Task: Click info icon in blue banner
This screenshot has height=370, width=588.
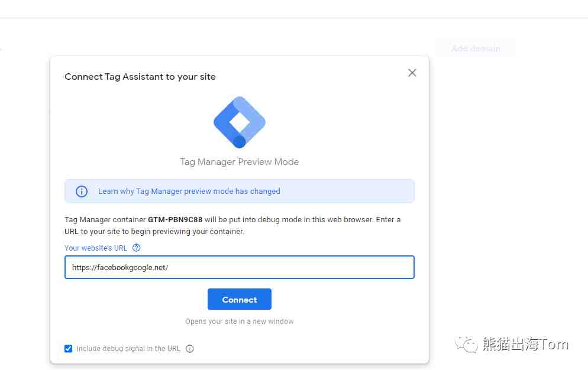Action: [82, 191]
